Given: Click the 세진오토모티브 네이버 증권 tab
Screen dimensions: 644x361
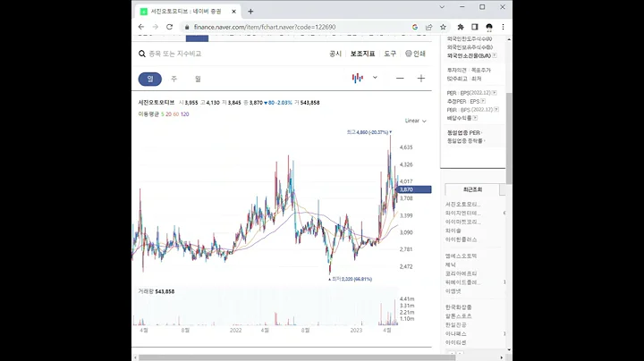Looking at the screenshot, I should pyautogui.click(x=186, y=12).
